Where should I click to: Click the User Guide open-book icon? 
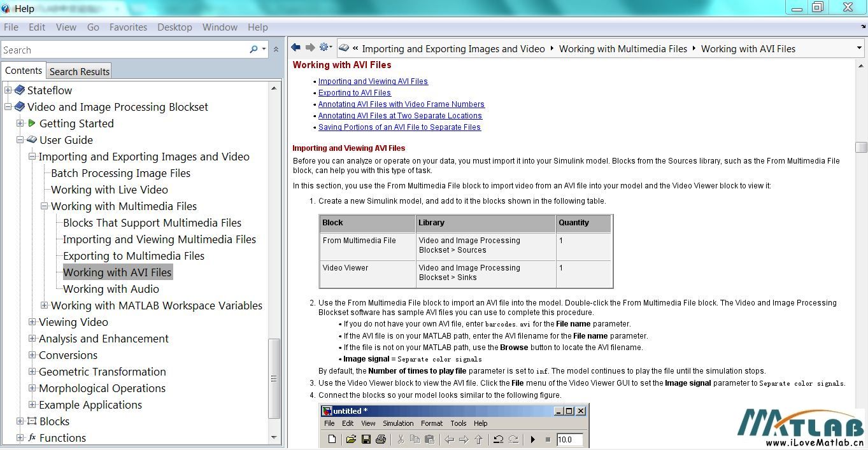pyautogui.click(x=32, y=140)
